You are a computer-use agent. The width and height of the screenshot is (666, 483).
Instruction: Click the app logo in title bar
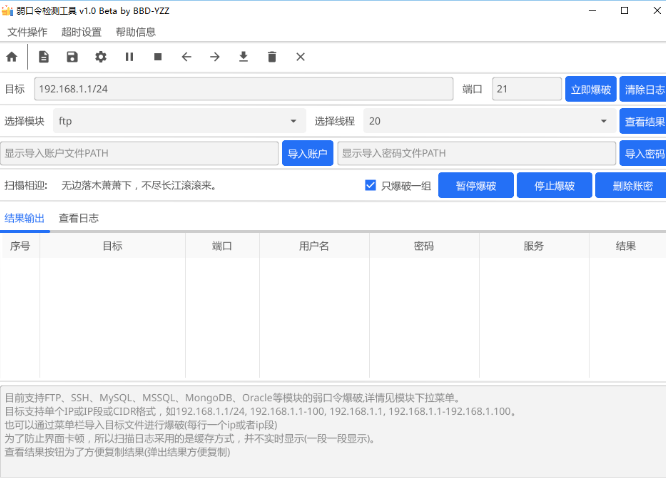coord(7,11)
